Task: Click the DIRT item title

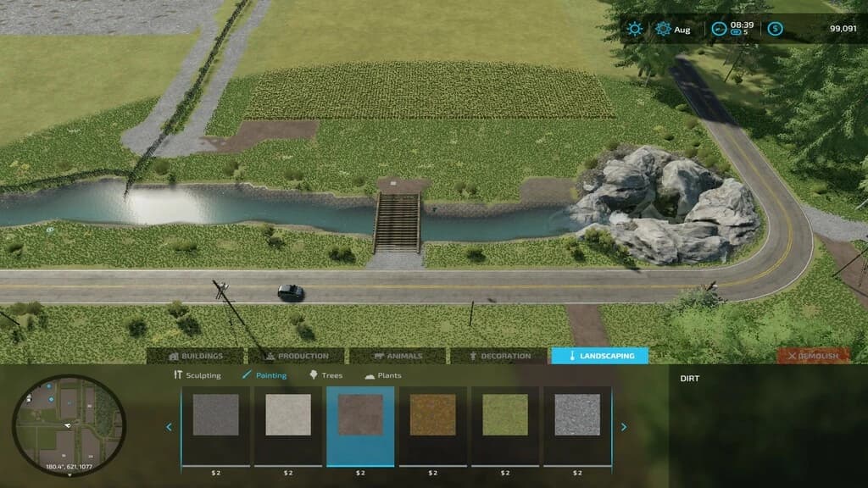Action: (x=690, y=379)
